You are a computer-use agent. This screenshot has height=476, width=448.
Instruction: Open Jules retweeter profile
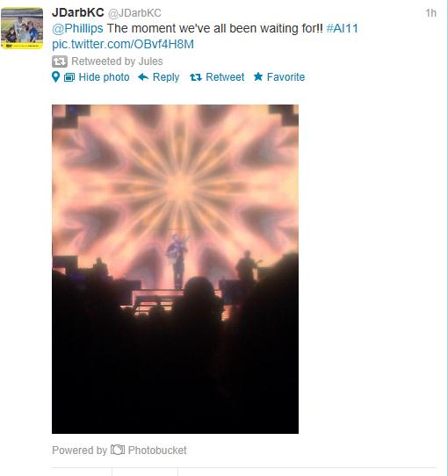pos(150,61)
